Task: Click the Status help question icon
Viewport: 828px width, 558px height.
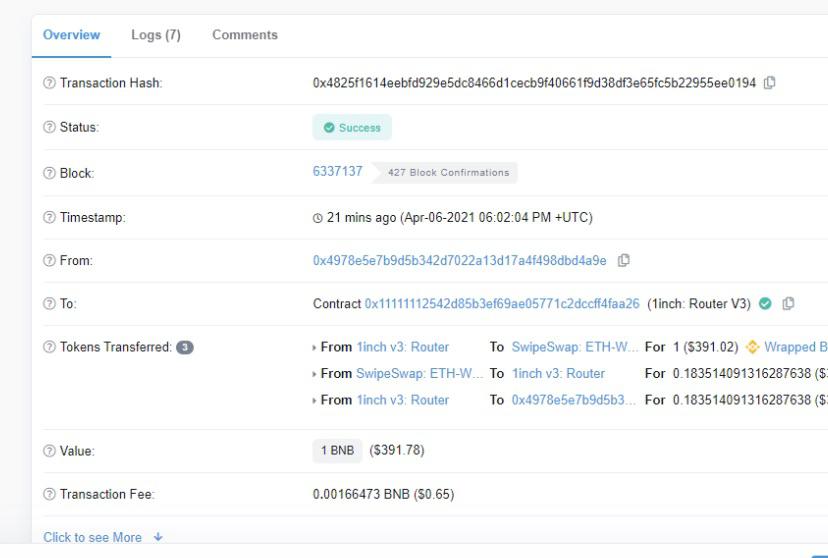Action: click(x=49, y=127)
